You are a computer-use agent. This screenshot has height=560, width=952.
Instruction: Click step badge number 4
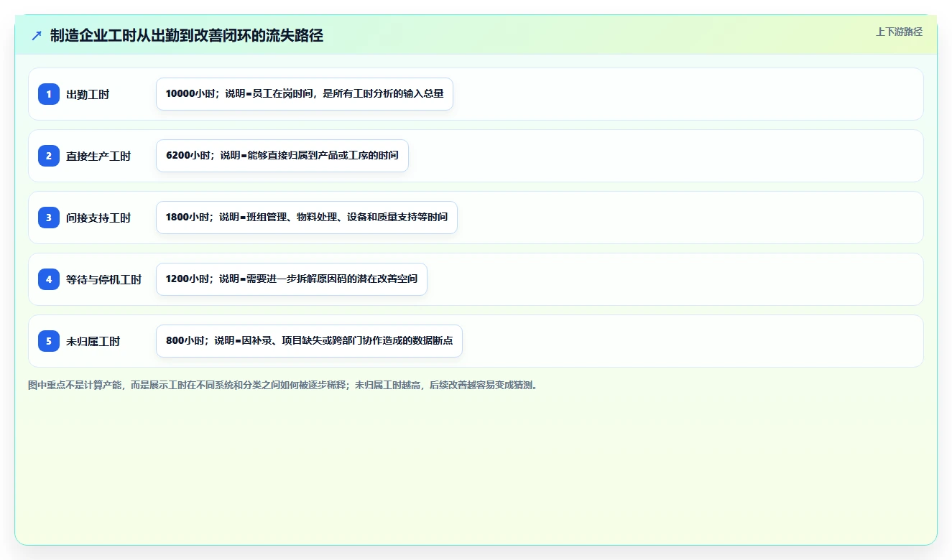pos(49,279)
